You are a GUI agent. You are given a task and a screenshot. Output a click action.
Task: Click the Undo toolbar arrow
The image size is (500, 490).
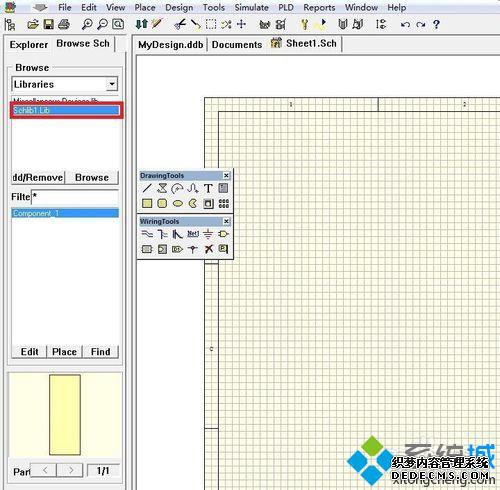point(405,24)
